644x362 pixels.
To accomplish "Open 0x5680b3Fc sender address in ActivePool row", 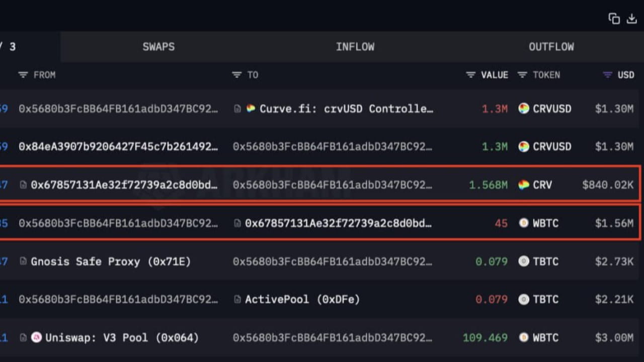I will point(118,300).
